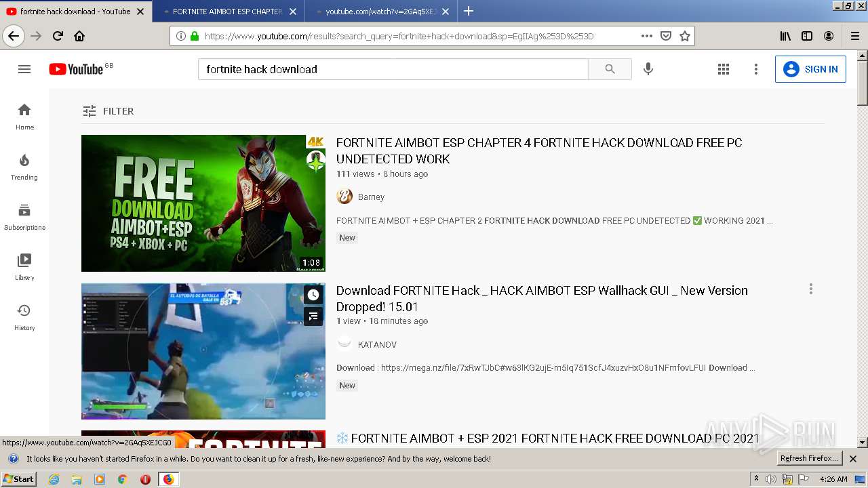
Task: Open the Opera taskbar icon
Action: point(145,479)
